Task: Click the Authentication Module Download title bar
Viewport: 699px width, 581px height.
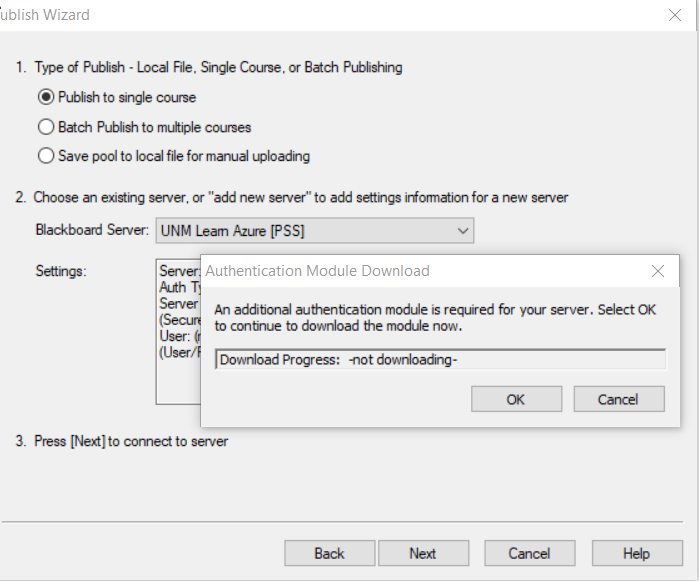Action: point(400,271)
